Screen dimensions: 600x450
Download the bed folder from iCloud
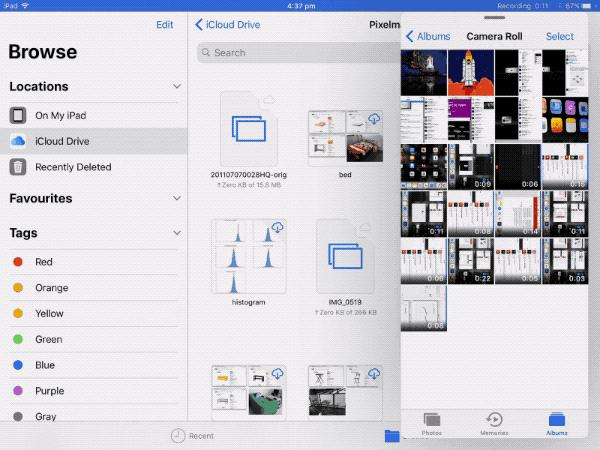coord(374,119)
